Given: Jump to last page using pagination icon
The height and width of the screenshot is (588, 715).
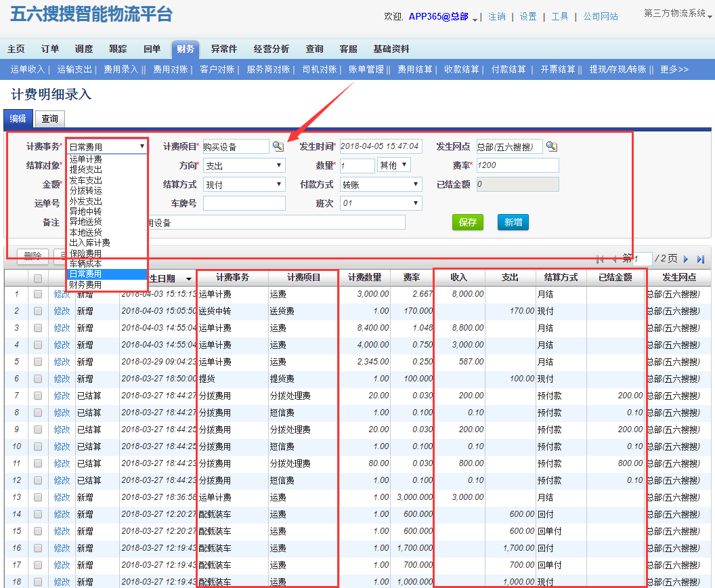Looking at the screenshot, I should 701,259.
